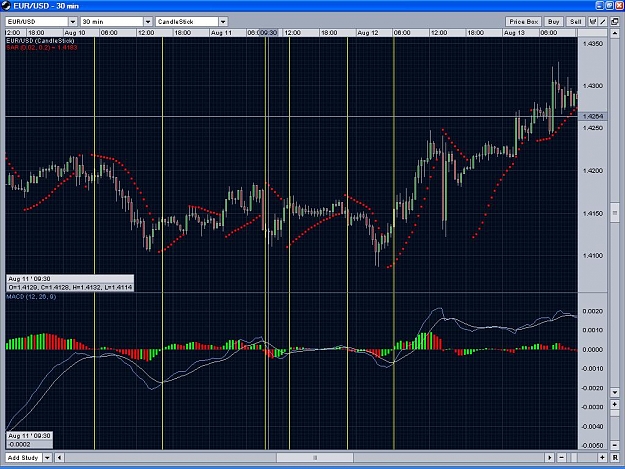The image size is (625, 469).
Task: Click the R reset button
Action: (x=615, y=457)
